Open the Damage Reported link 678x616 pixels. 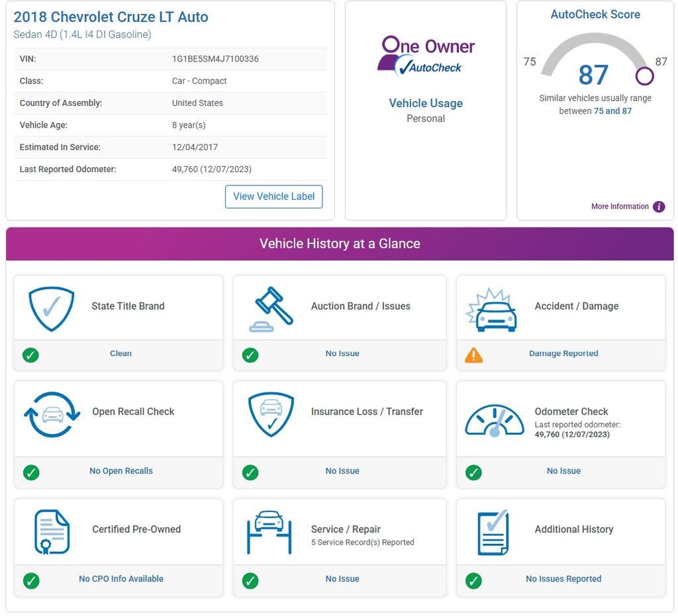tap(563, 353)
